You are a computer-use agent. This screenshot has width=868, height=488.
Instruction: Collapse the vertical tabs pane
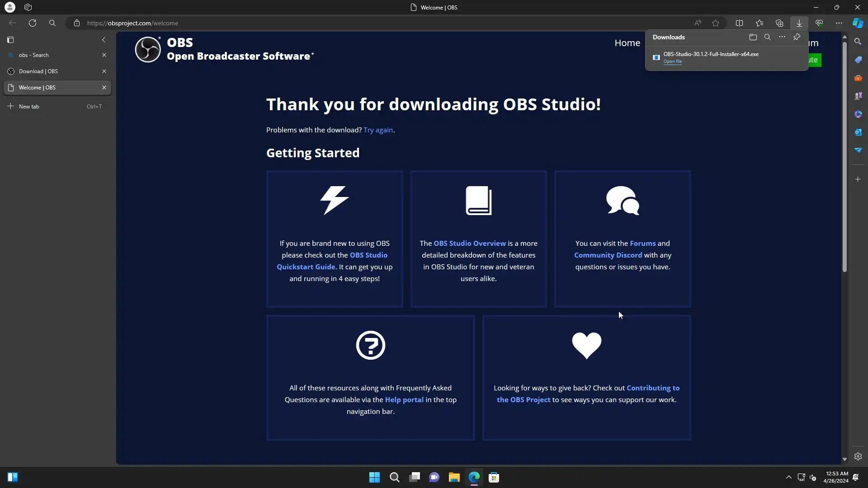coord(104,40)
